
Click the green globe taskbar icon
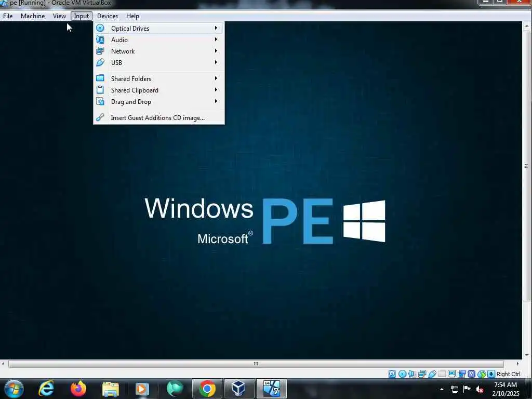tap(175, 389)
